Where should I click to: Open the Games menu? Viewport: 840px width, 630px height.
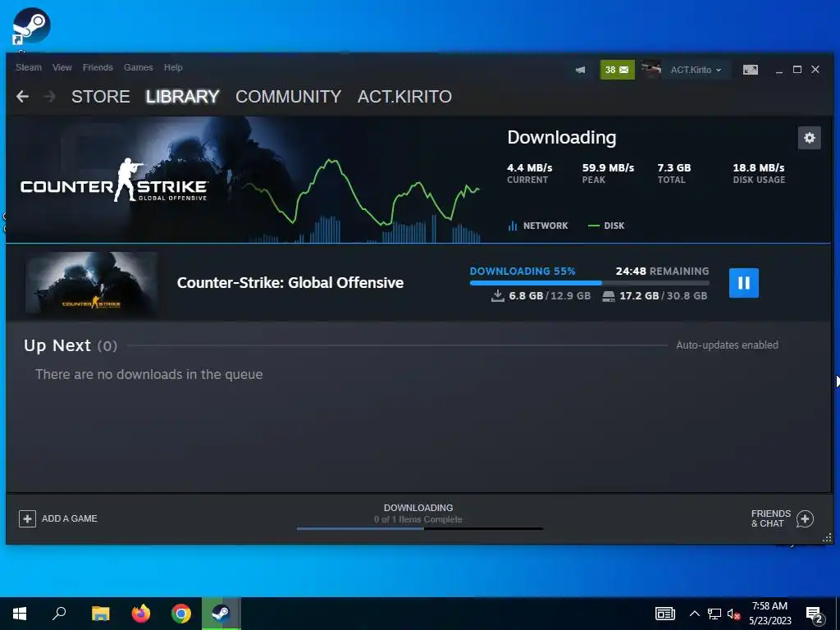(x=138, y=67)
